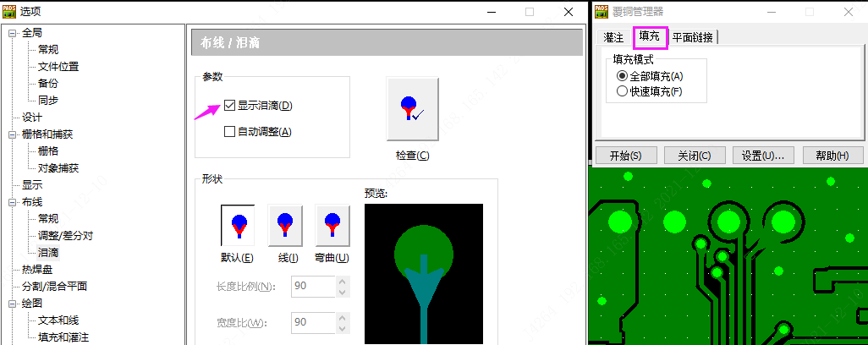
Task: Select the line (线) teardrop shape icon
Action: (x=284, y=225)
